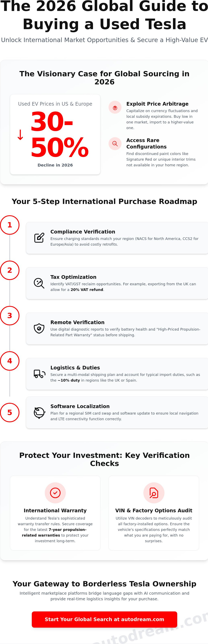208x644 pixels.
Task: Select step 3 circle in roadmap
Action: 10,315
